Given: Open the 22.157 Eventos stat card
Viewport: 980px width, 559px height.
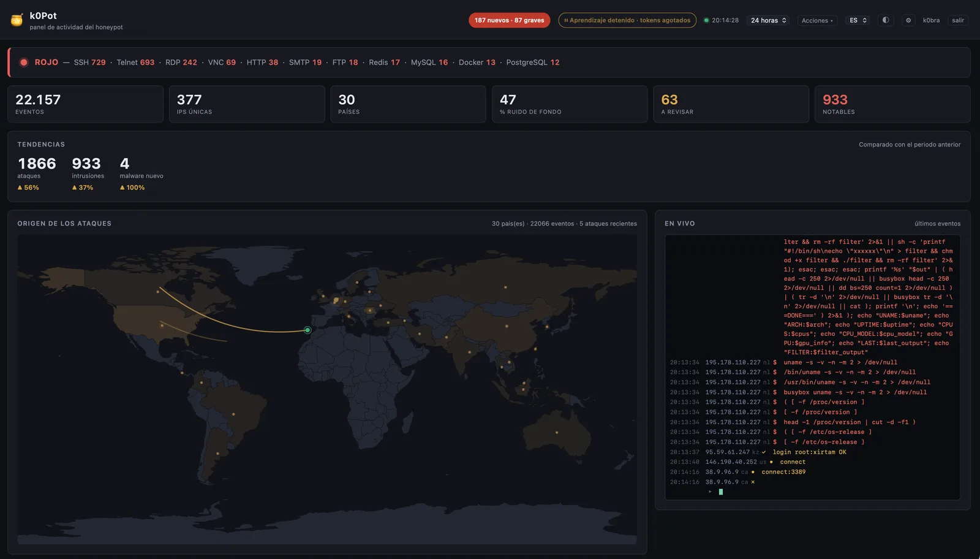Looking at the screenshot, I should [x=85, y=104].
